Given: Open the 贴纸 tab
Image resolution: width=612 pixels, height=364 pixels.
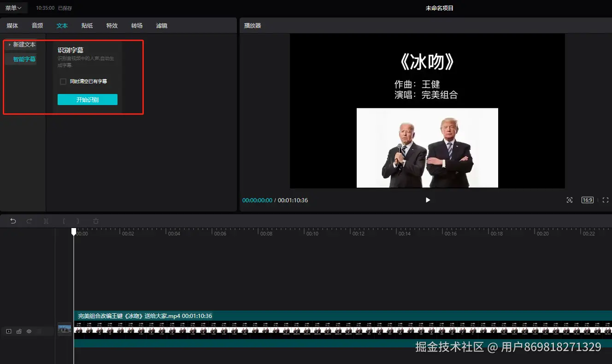Looking at the screenshot, I should [87, 26].
